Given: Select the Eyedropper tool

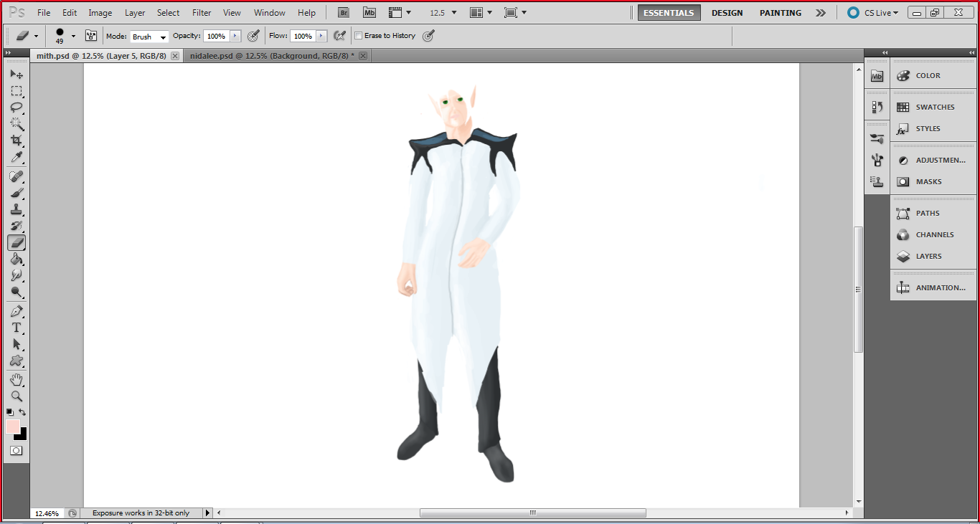Looking at the screenshot, I should tap(17, 156).
